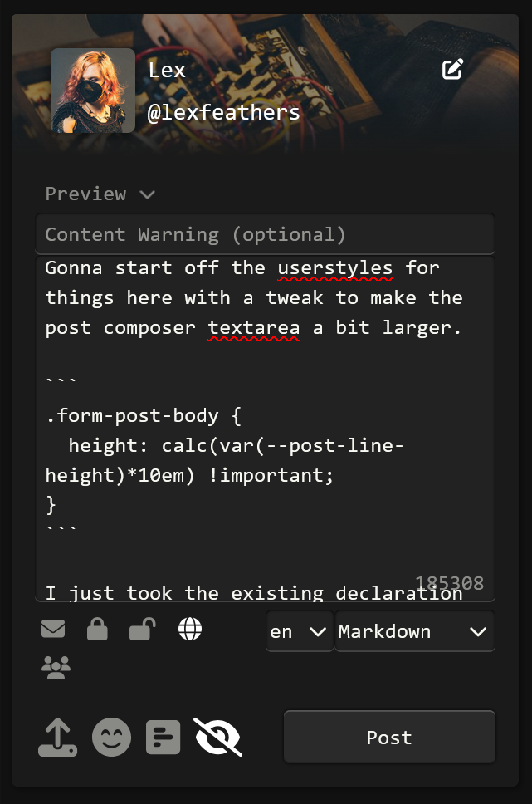Focus the Content Warning (optional) field
Screen dimensions: 532x804
click(265, 234)
